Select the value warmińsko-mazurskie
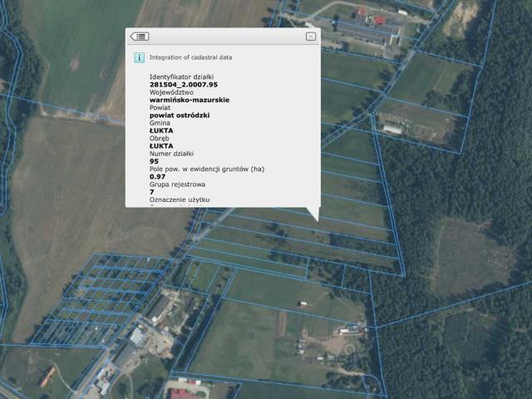The width and height of the screenshot is (532, 399). point(190,100)
